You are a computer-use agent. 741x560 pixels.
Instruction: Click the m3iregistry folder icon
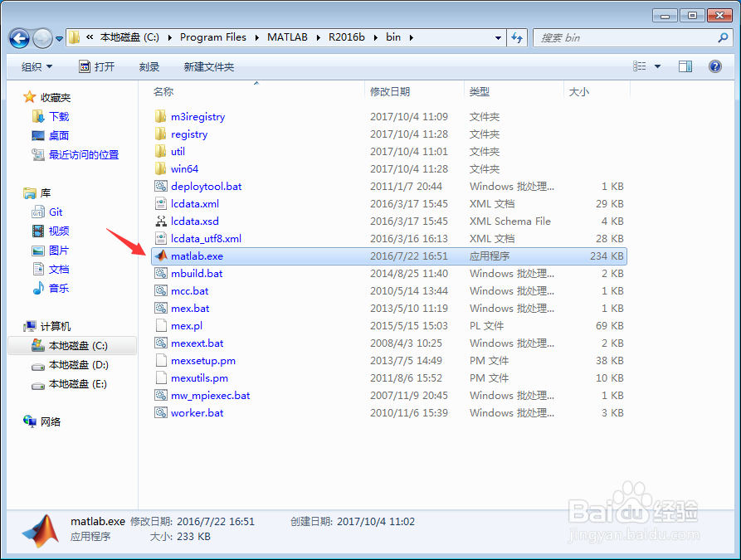161,116
